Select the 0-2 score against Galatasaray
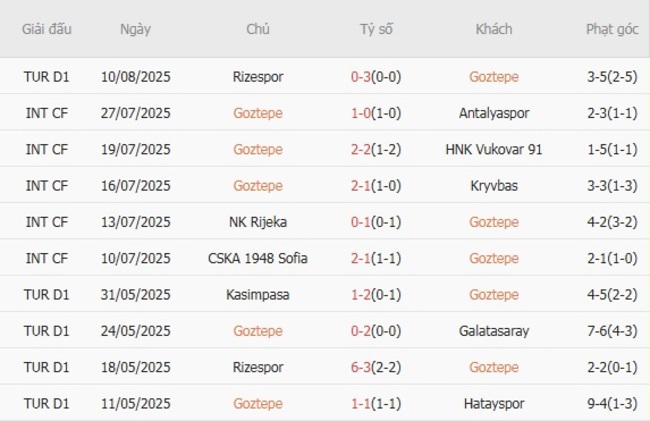 tap(363, 330)
